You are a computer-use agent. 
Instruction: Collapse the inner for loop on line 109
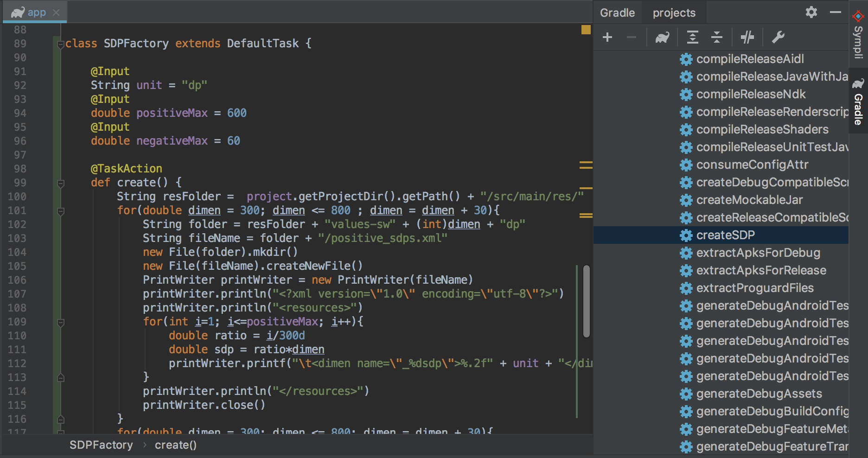pyautogui.click(x=60, y=322)
